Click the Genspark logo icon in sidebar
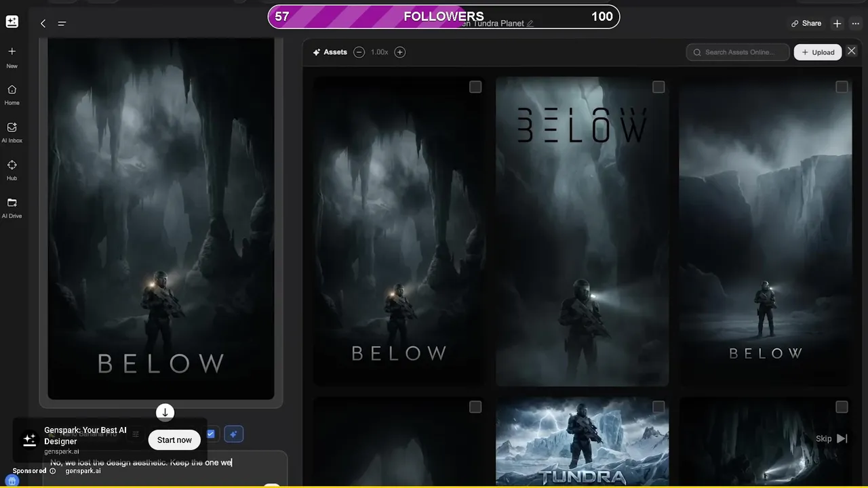 [12, 22]
